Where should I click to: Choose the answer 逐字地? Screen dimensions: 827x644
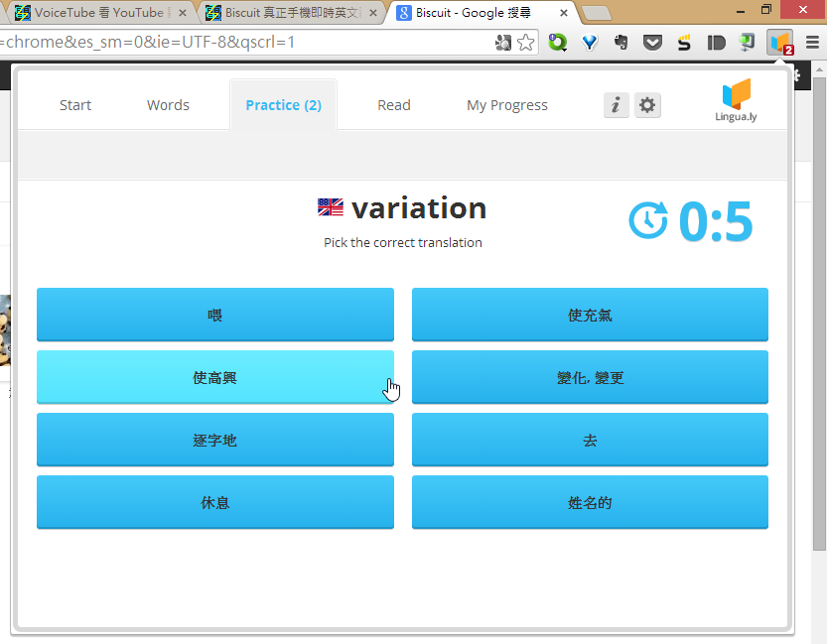coord(215,440)
